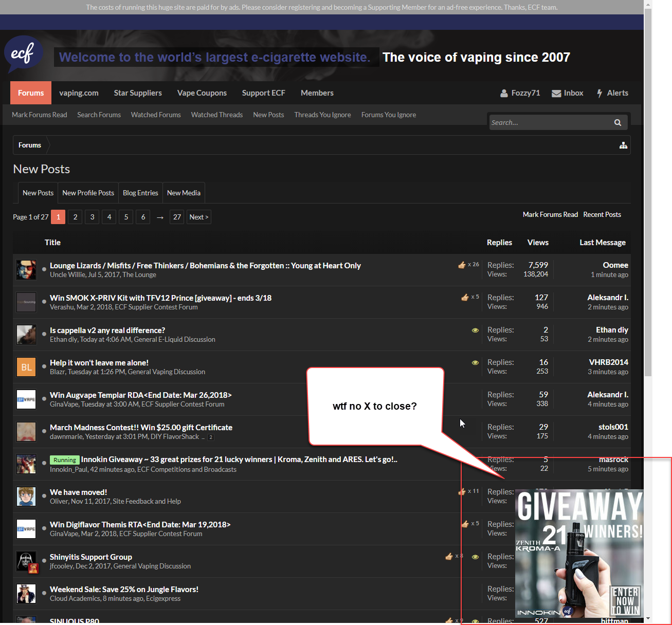Click watched eye icon on Help it won't thread
This screenshot has width=672, height=625.
pyautogui.click(x=475, y=362)
